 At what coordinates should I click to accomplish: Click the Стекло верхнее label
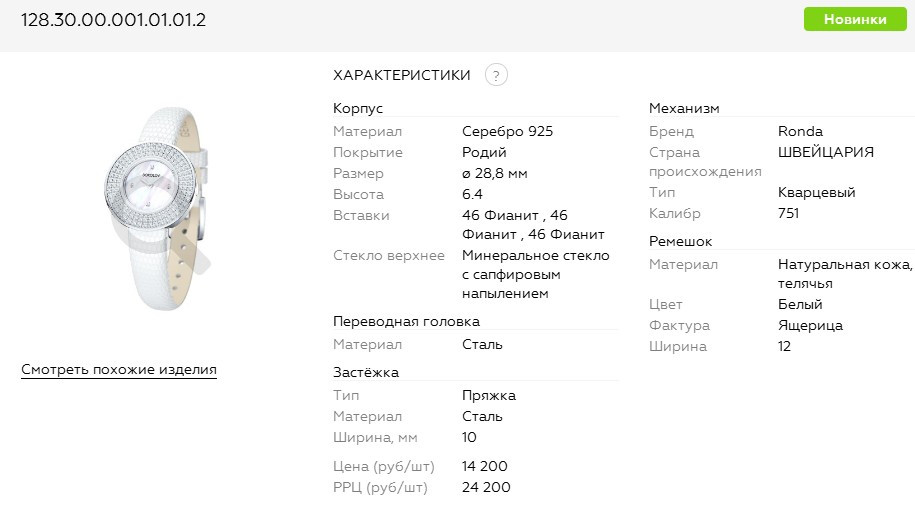[x=389, y=256]
